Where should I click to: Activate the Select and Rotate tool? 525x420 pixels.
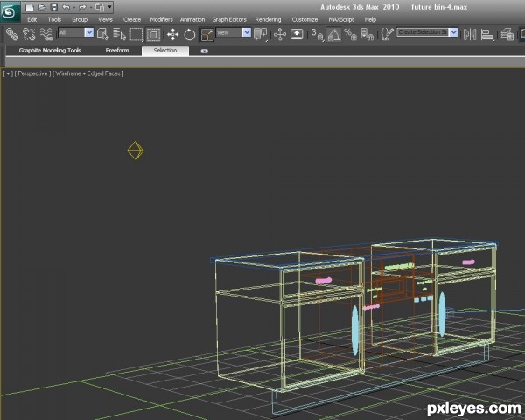(190, 34)
